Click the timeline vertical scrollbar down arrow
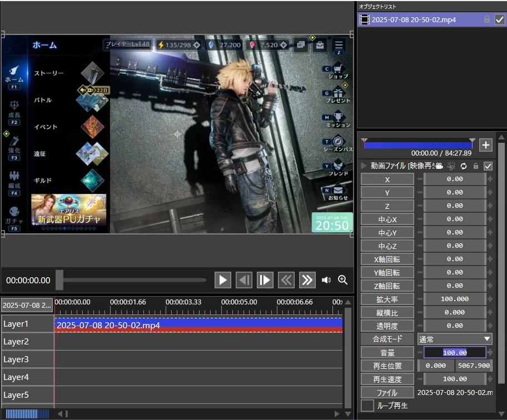The height and width of the screenshot is (420, 507). [x=348, y=414]
